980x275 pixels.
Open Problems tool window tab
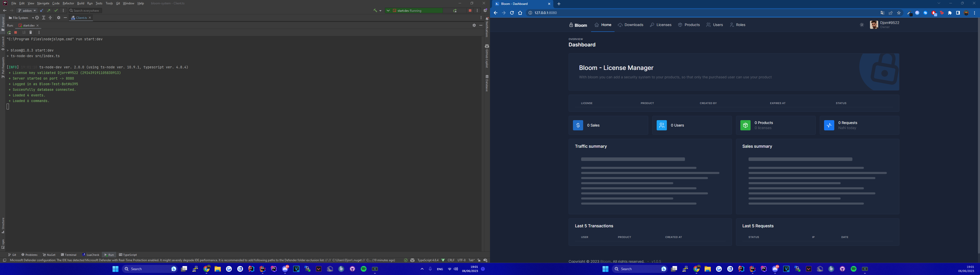(29, 255)
